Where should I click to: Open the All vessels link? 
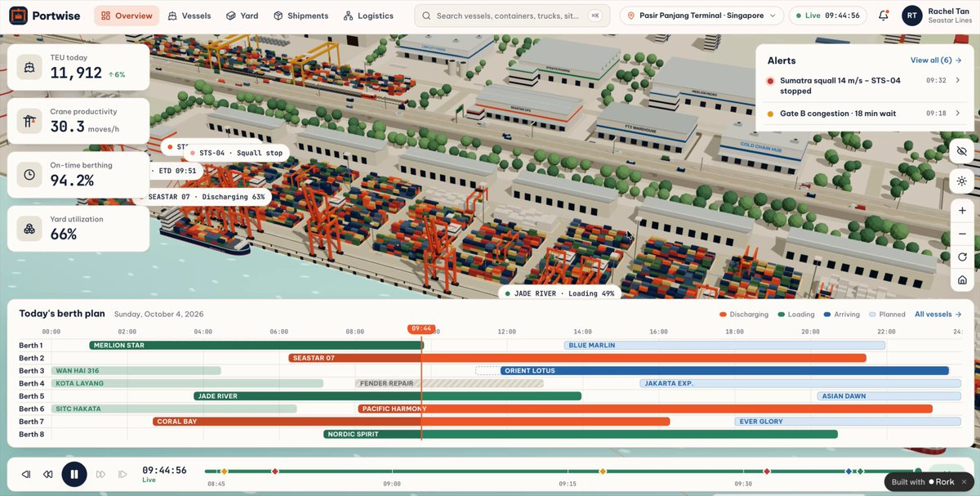pos(938,314)
